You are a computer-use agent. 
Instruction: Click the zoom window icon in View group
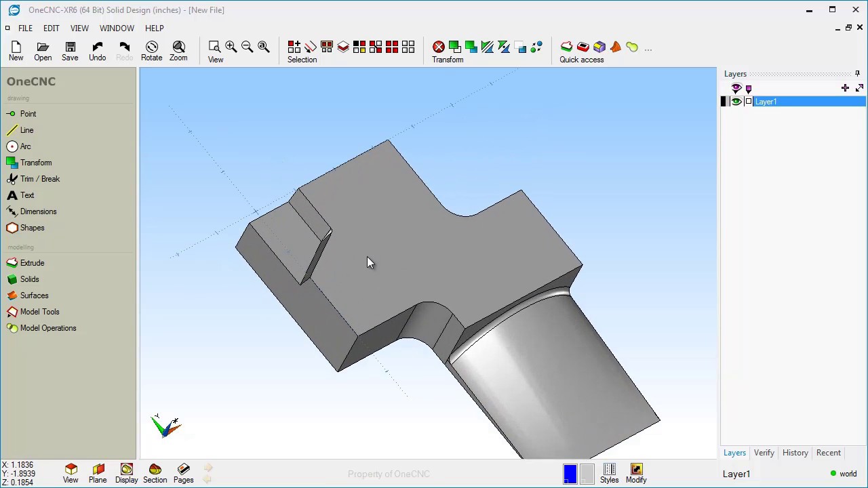pyautogui.click(x=214, y=47)
